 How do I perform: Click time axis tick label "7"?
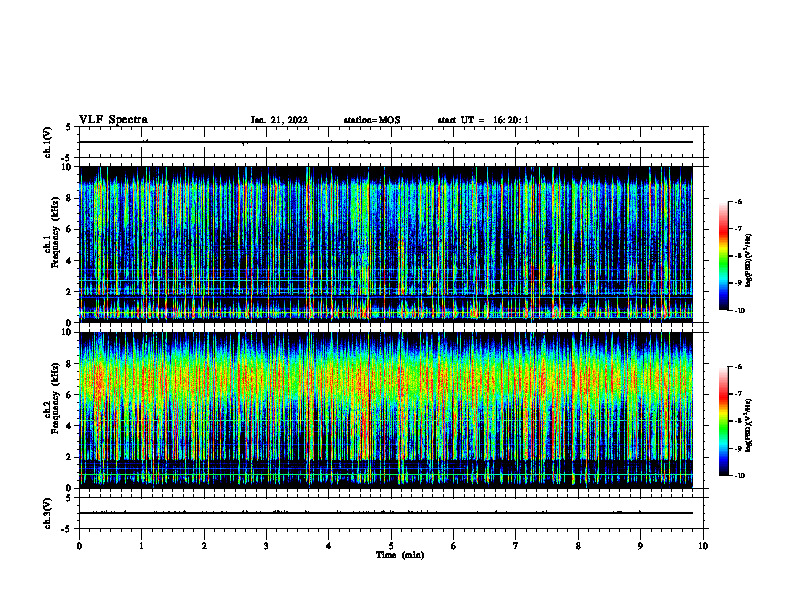[x=516, y=546]
